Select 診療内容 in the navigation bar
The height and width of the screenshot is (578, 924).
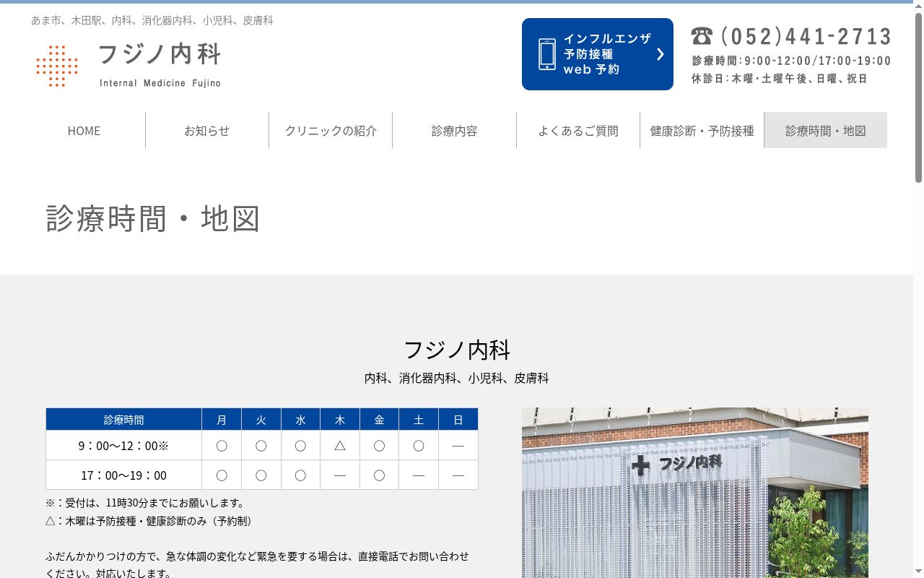pyautogui.click(x=455, y=131)
